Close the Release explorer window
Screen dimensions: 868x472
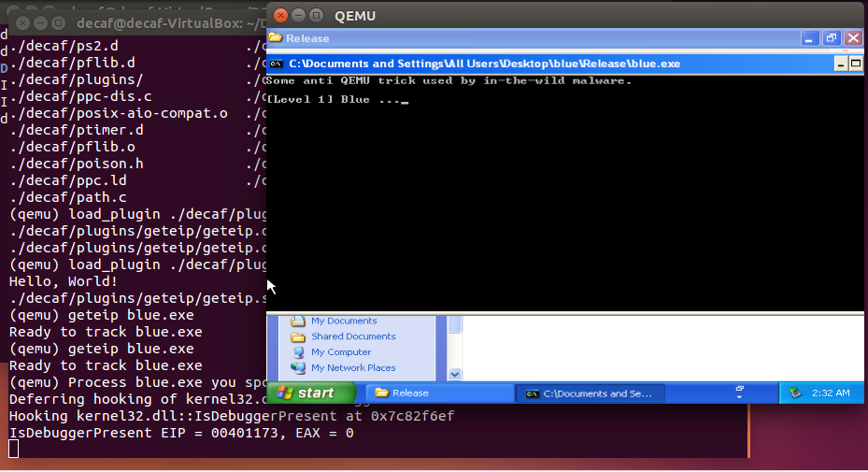point(853,38)
